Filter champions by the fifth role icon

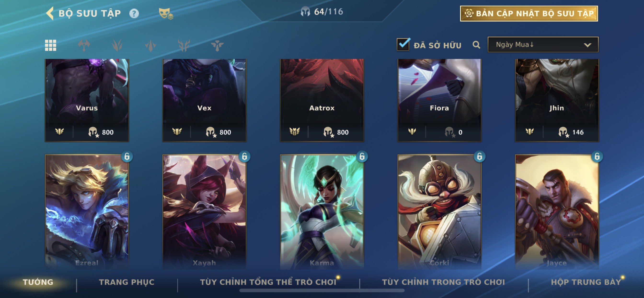(217, 45)
